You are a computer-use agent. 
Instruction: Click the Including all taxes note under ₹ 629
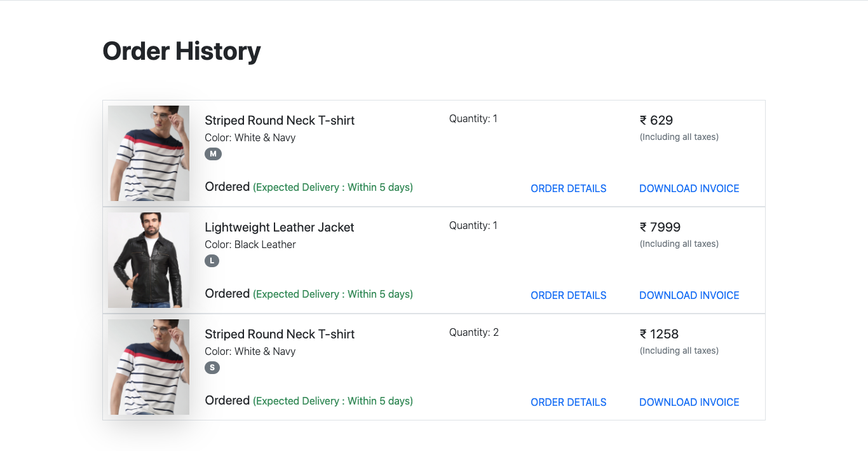[x=679, y=137]
